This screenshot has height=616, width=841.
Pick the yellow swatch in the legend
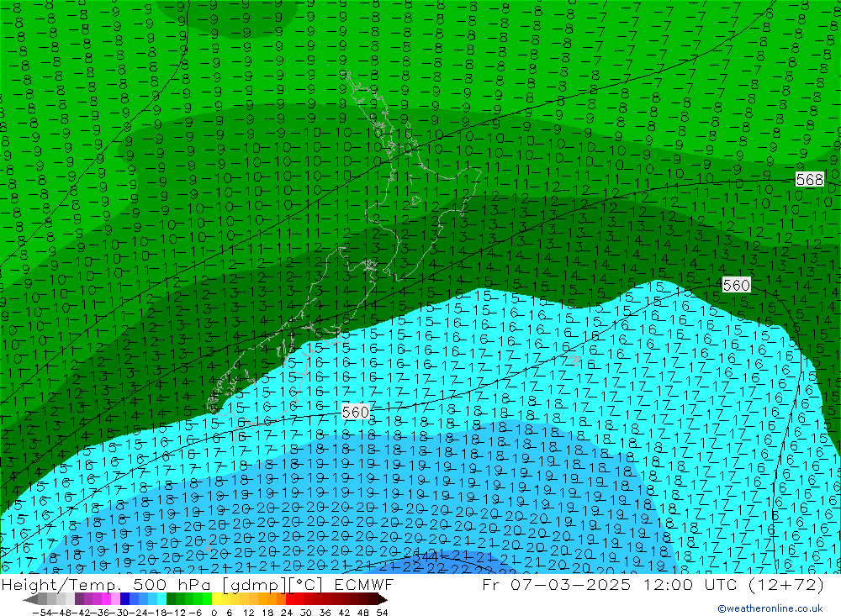pos(216,599)
